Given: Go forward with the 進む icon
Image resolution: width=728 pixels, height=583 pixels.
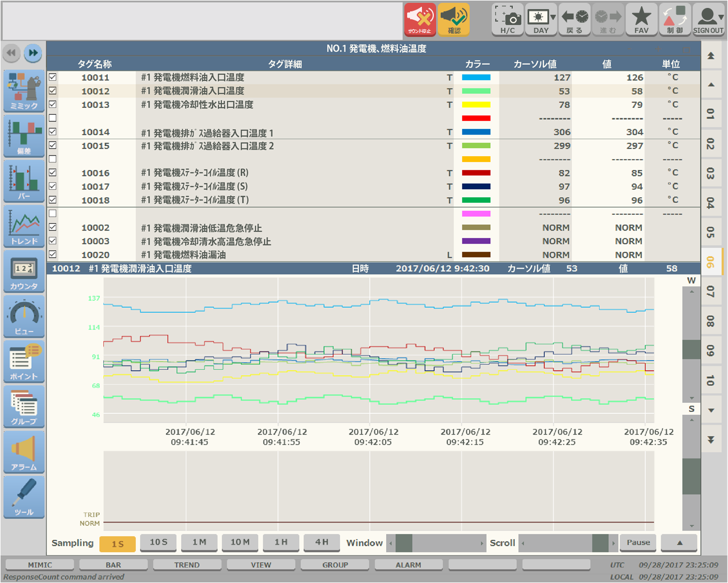Looking at the screenshot, I should [608, 20].
